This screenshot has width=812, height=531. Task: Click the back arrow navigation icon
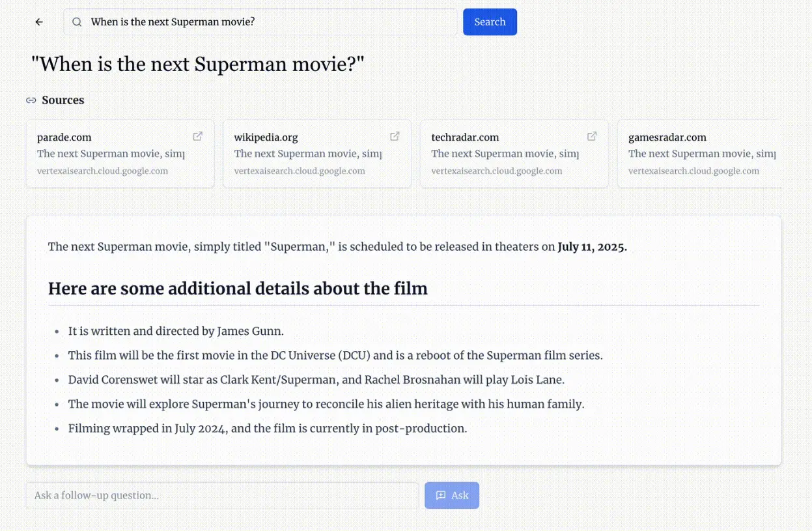(38, 22)
